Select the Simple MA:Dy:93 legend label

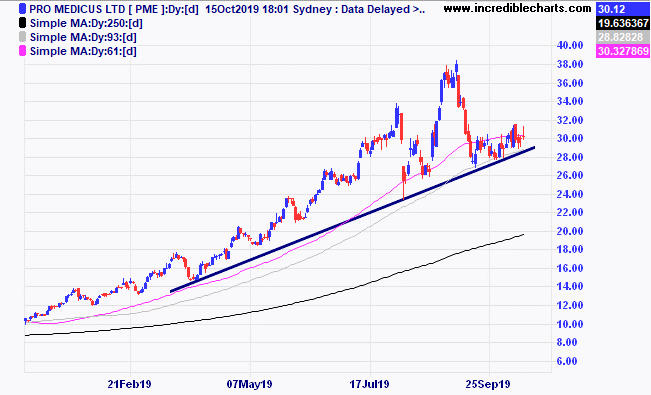(83, 37)
